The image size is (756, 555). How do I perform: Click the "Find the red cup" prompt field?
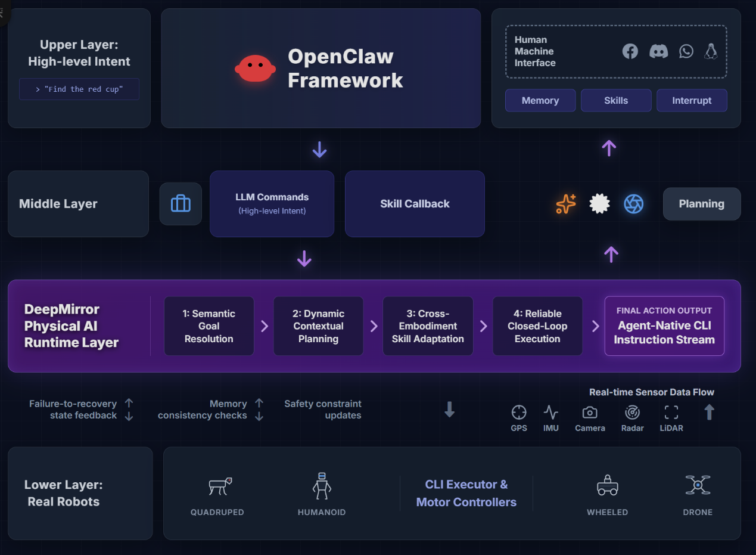coord(79,89)
